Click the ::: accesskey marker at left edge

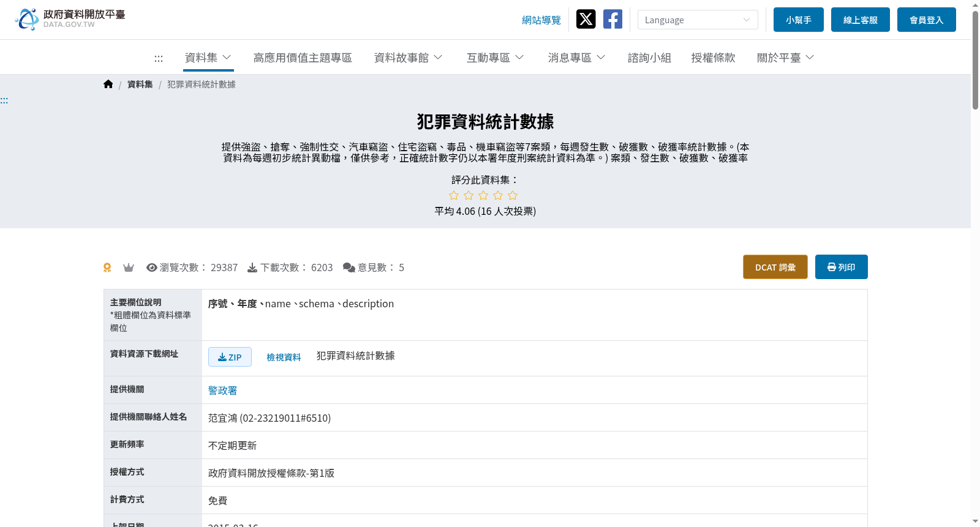4,100
